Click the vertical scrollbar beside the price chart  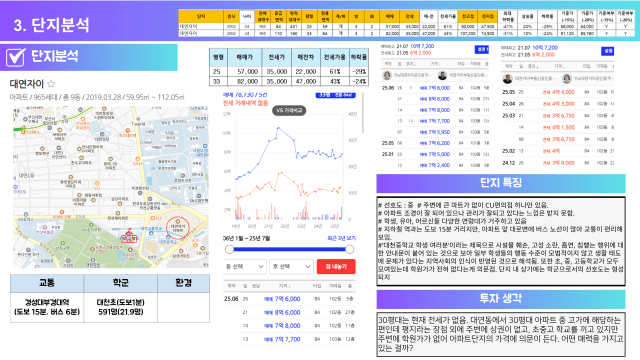(362, 113)
